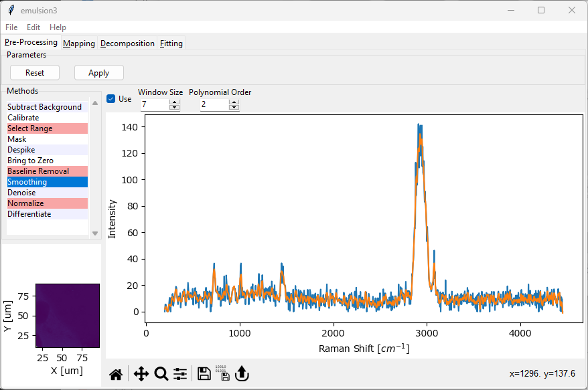The height and width of the screenshot is (390, 588).
Task: Click the emulsion3 feather app icon
Action: click(x=9, y=10)
